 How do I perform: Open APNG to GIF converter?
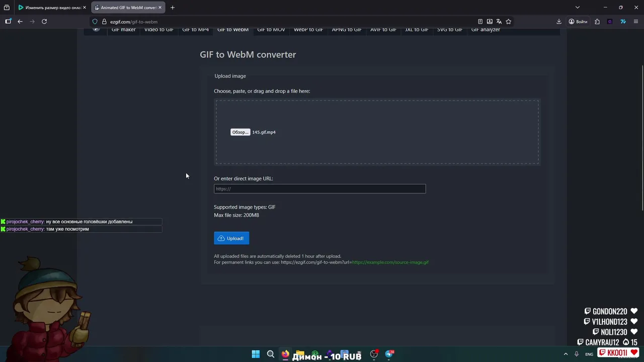tap(347, 30)
